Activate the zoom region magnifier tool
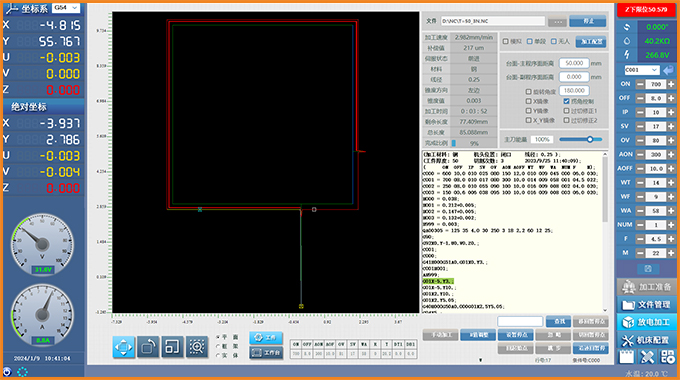Screen dimensions: 680x380 197,347
